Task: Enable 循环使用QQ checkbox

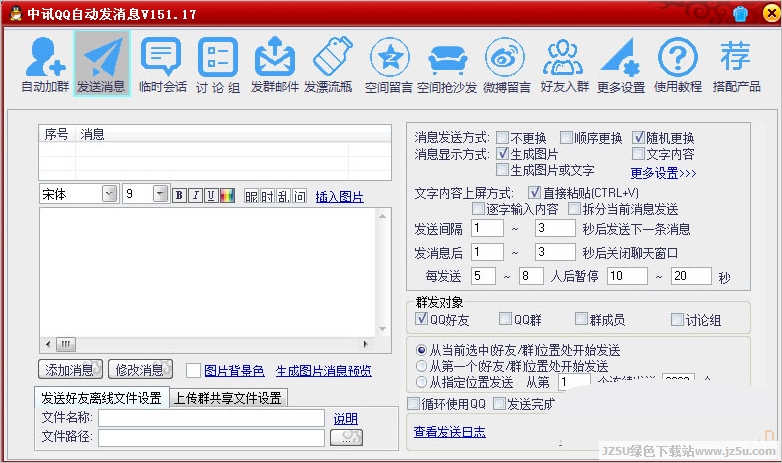Action: coord(413,403)
